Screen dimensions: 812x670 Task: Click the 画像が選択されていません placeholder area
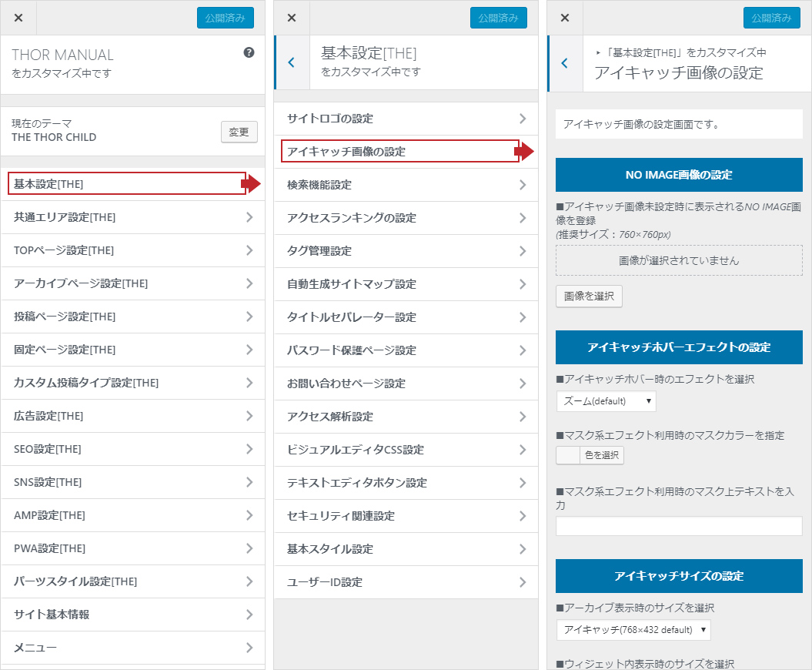pyautogui.click(x=678, y=260)
